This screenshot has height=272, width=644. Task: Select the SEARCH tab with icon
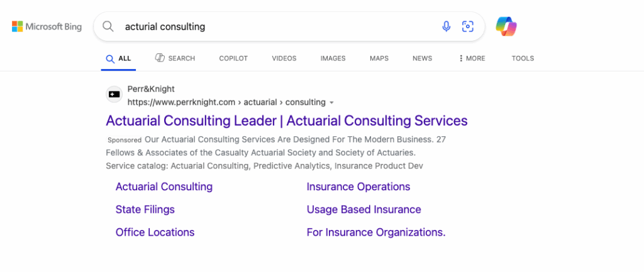(175, 58)
